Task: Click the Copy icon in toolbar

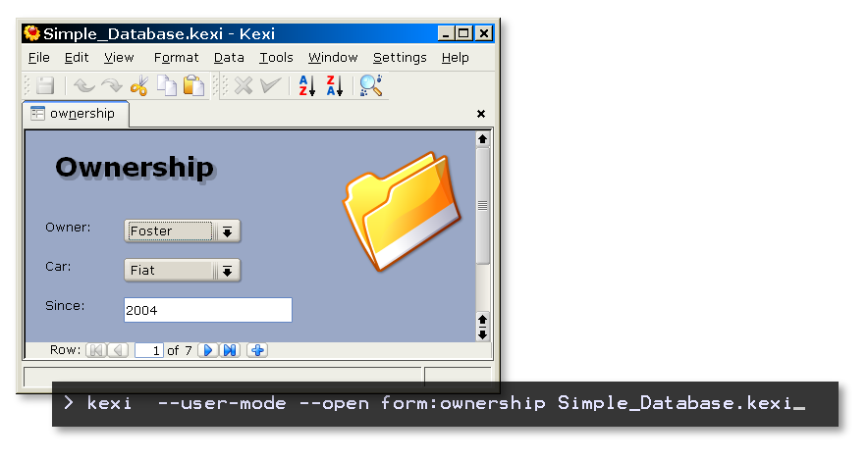Action: coord(167,86)
